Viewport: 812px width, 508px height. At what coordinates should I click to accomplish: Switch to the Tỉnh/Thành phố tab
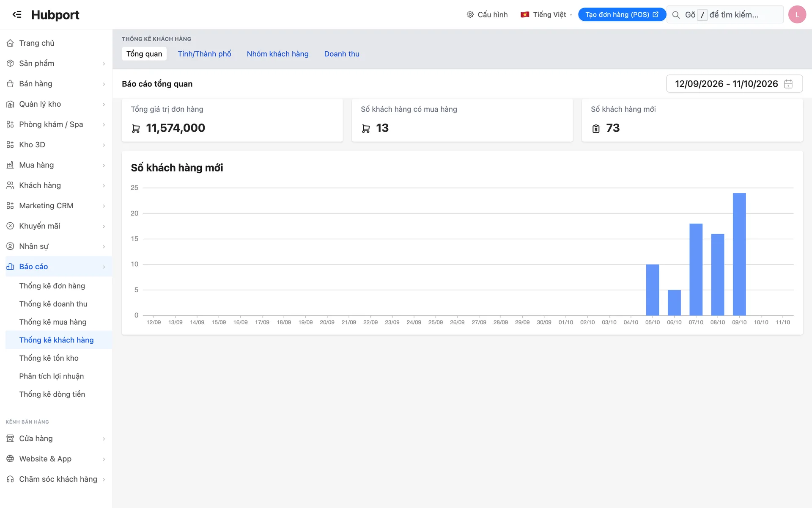(x=204, y=54)
